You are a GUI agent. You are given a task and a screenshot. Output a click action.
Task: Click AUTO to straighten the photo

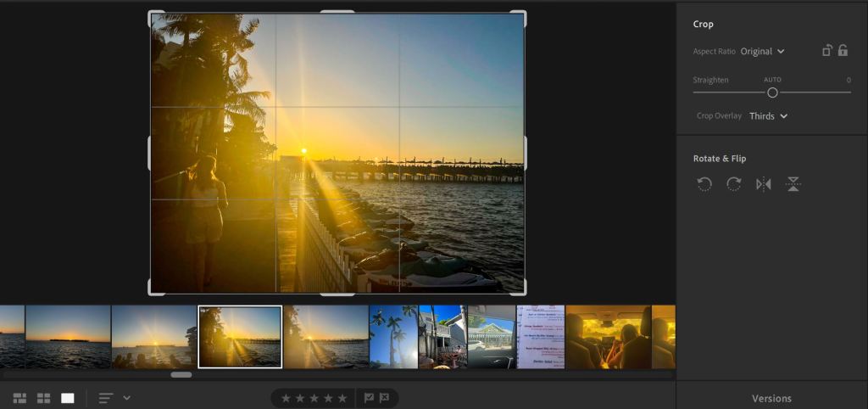772,80
